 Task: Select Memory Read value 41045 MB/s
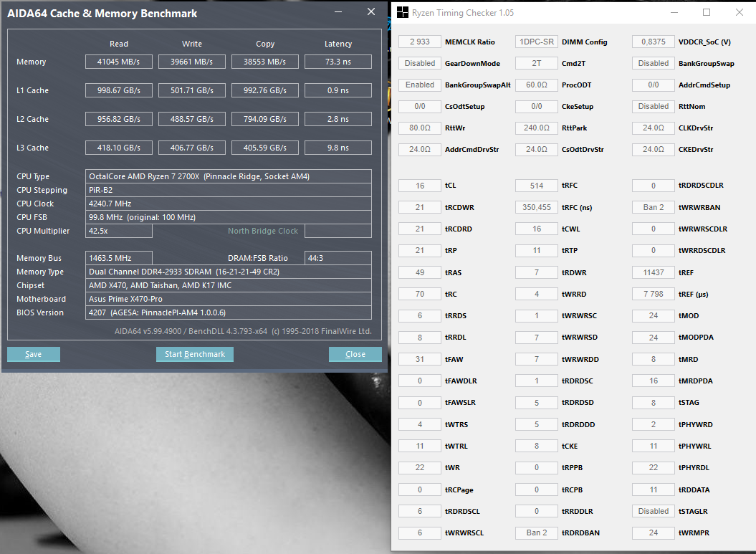click(119, 62)
